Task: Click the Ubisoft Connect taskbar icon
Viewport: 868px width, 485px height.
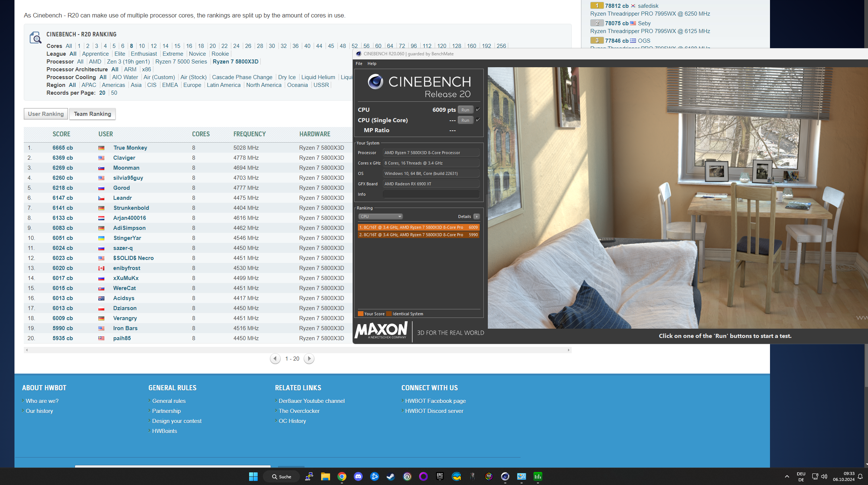Action: click(407, 476)
